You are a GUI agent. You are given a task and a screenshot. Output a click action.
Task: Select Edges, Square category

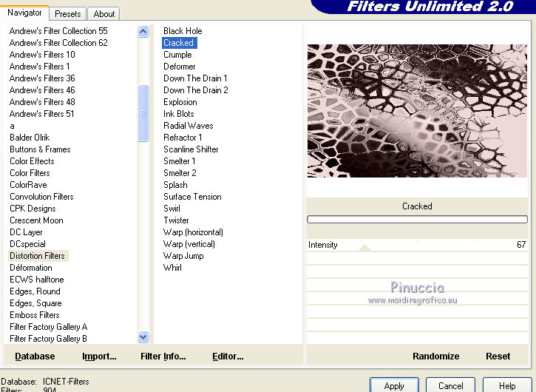pos(35,303)
